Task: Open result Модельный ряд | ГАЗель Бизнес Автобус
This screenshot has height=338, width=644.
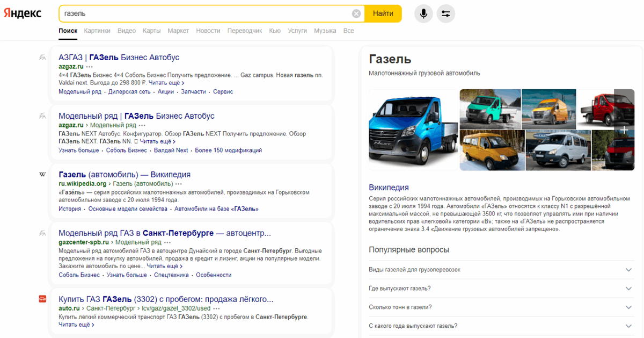Action: point(136,116)
